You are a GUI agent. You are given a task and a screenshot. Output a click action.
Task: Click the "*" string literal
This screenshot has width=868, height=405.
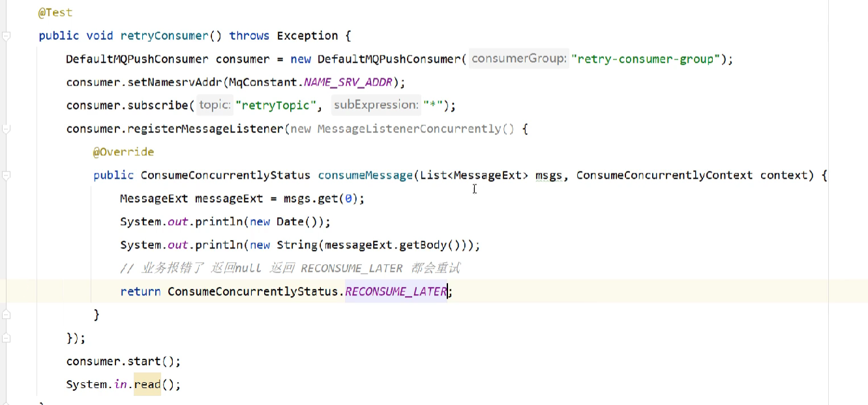click(x=433, y=106)
